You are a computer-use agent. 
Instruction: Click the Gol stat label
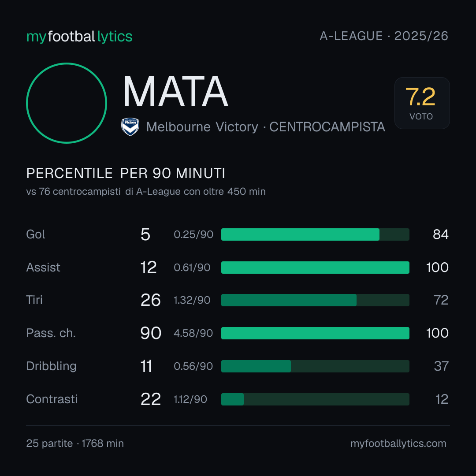(36, 234)
